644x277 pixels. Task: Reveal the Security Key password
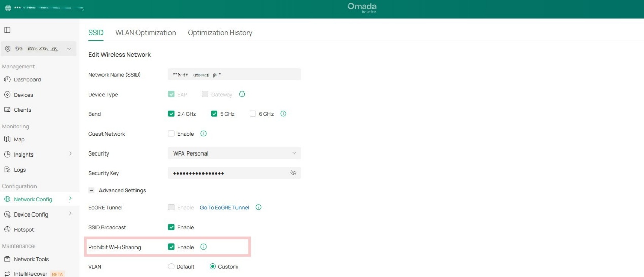(293, 173)
